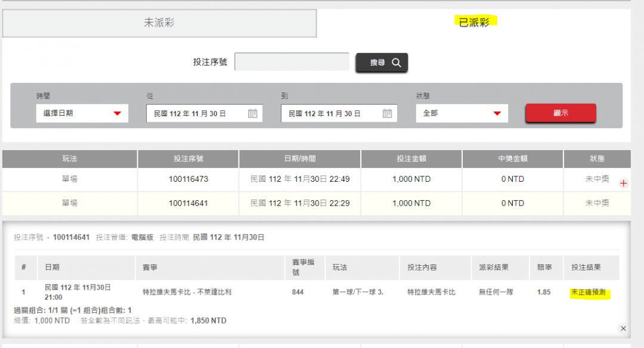Open calendar icon for the 到 date
The width and height of the screenshot is (644, 348).
click(x=388, y=114)
